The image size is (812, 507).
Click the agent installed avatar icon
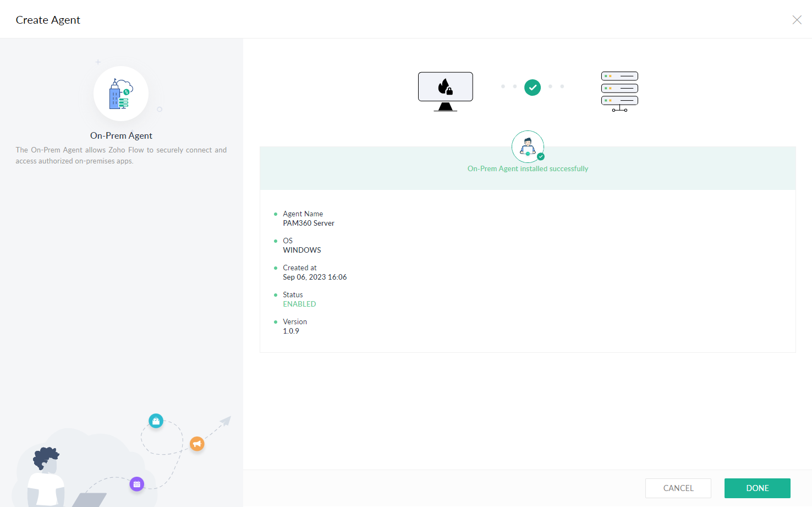coord(528,146)
